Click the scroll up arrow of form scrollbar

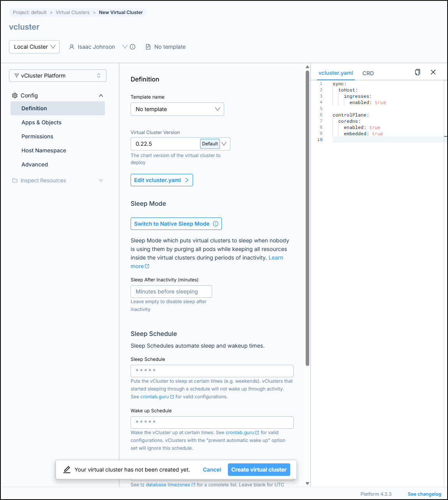(308, 67)
